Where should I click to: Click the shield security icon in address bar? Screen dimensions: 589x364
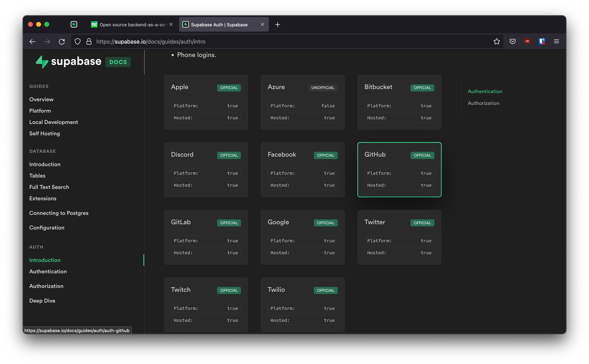(x=77, y=41)
